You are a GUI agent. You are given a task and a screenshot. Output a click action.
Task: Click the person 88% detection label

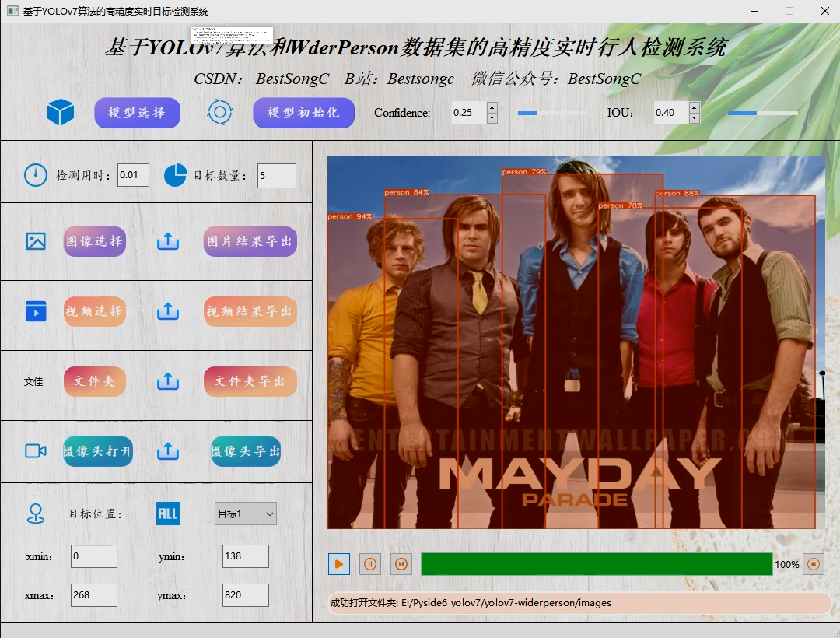(x=677, y=193)
